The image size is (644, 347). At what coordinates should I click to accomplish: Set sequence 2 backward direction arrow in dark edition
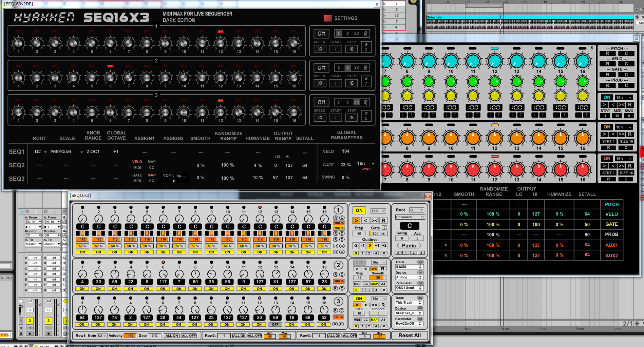click(347, 68)
